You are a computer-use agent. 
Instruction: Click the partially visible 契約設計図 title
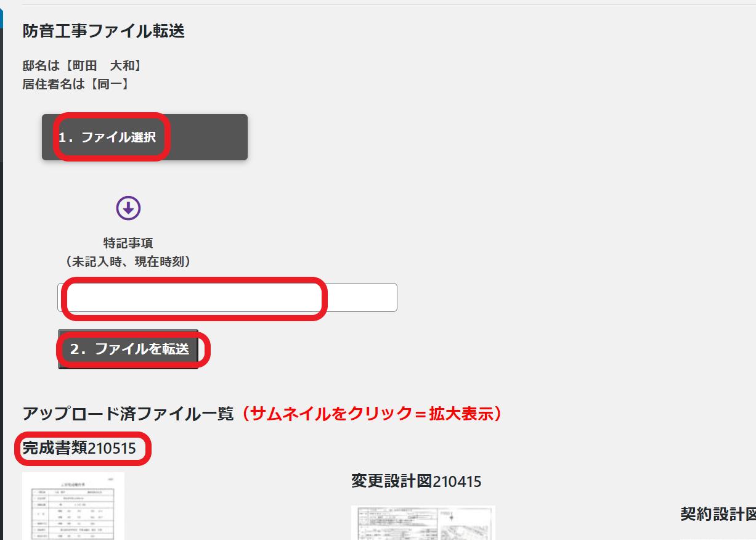click(718, 514)
